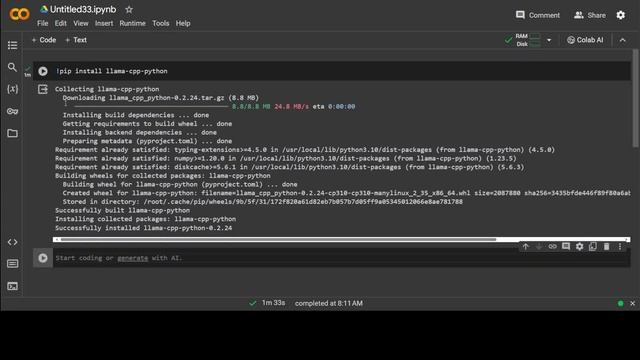Click the generate with AI link
Viewport: 640px width, 360px height.
tap(133, 258)
